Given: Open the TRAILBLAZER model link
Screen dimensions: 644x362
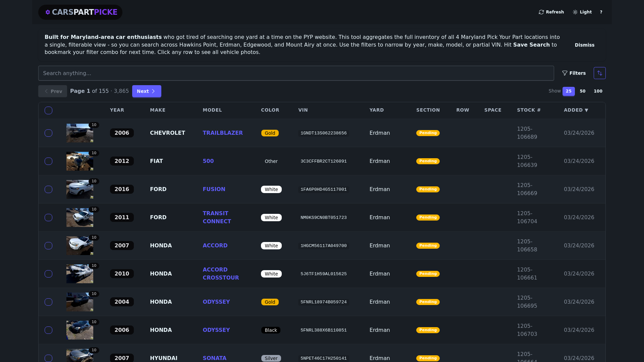Looking at the screenshot, I should (x=223, y=133).
